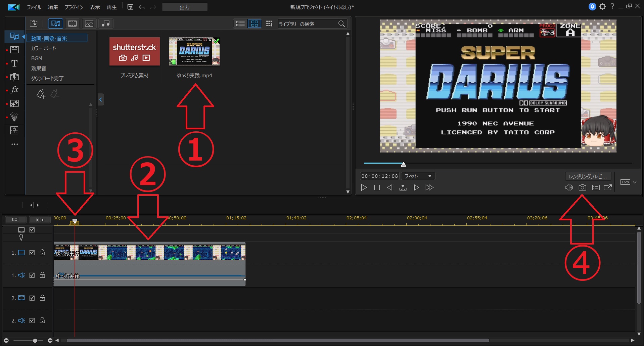Screen dimensions: 644x346
Task: Select 効果音 library category
Action: [39, 69]
